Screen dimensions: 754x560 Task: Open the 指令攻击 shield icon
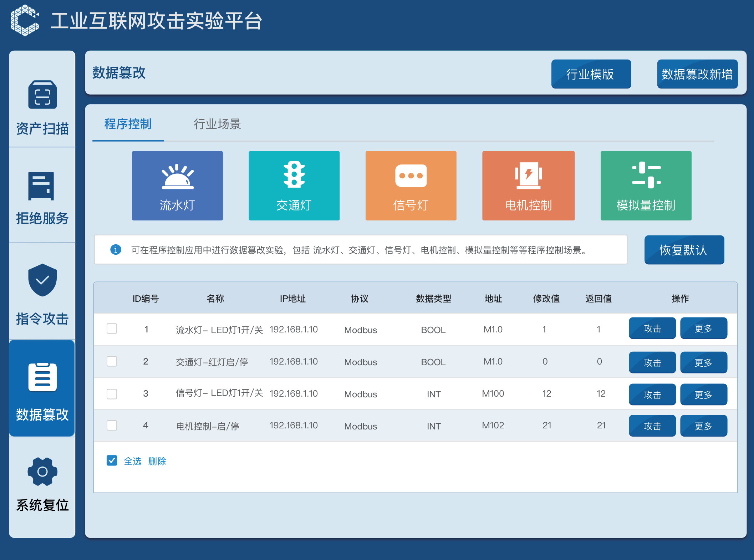pos(42,280)
